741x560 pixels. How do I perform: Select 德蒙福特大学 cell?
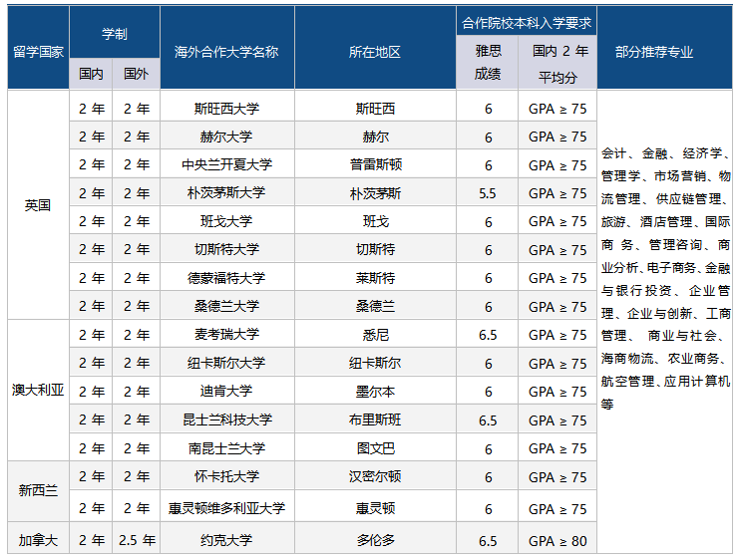(226, 278)
